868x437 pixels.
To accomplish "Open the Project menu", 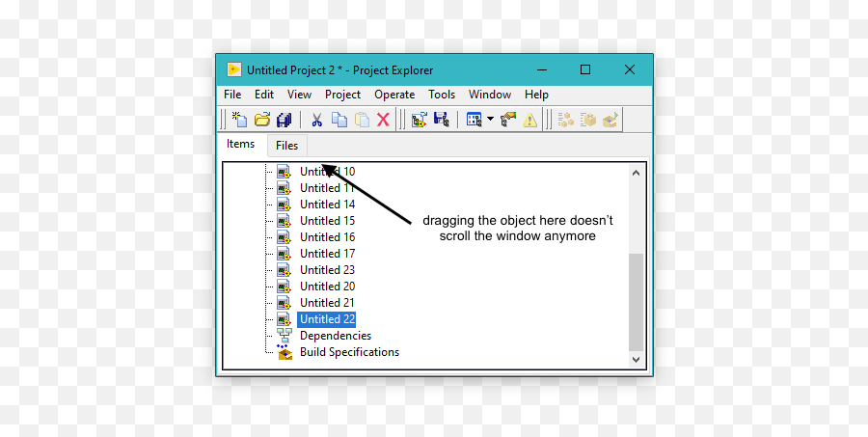I will (x=342, y=95).
